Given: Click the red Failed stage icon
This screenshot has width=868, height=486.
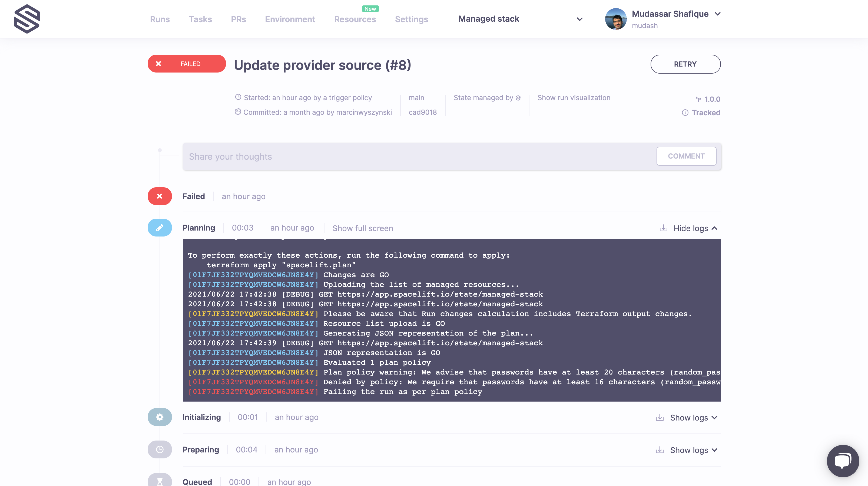Looking at the screenshot, I should click(160, 196).
